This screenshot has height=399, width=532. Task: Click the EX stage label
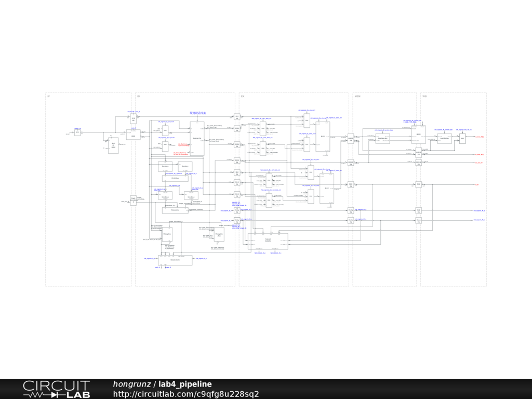pos(242,97)
